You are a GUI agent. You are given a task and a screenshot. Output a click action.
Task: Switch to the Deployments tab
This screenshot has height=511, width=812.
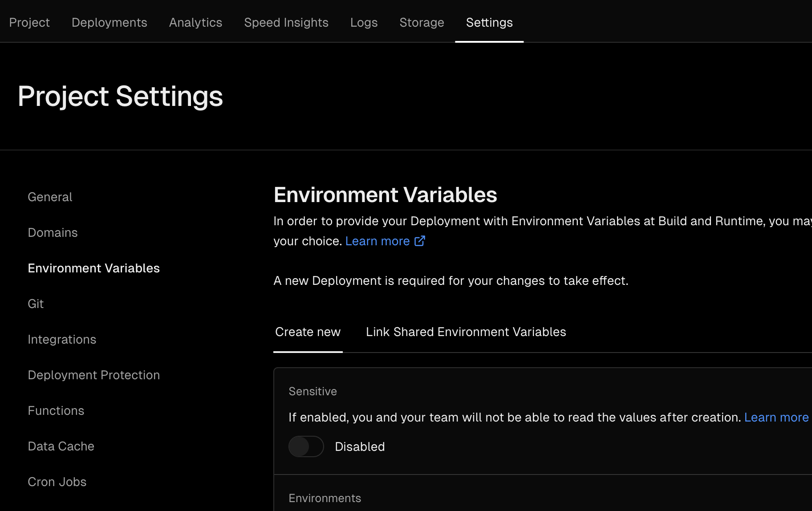coord(109,22)
